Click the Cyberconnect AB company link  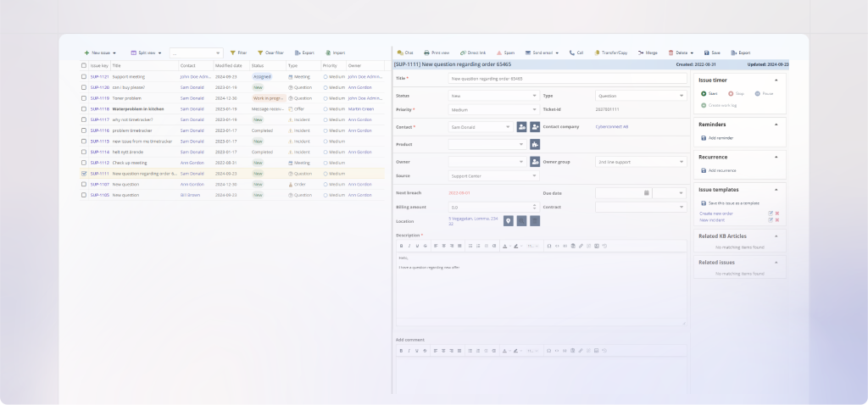(612, 127)
